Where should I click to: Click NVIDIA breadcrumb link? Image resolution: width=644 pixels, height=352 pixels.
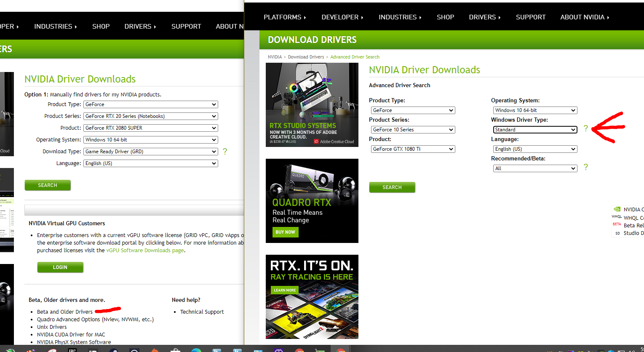(275, 57)
